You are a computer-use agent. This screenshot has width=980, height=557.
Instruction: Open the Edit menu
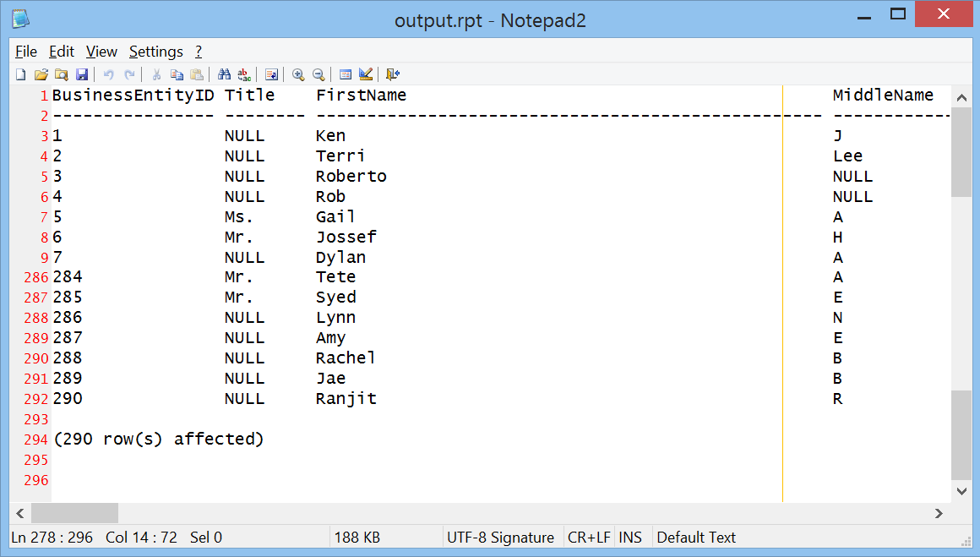tap(61, 52)
